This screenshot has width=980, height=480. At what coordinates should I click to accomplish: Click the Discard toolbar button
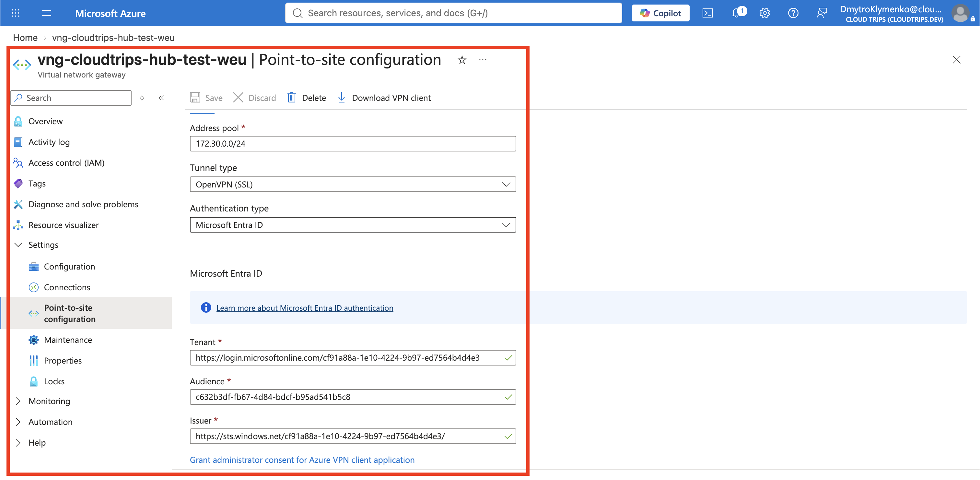click(x=254, y=98)
